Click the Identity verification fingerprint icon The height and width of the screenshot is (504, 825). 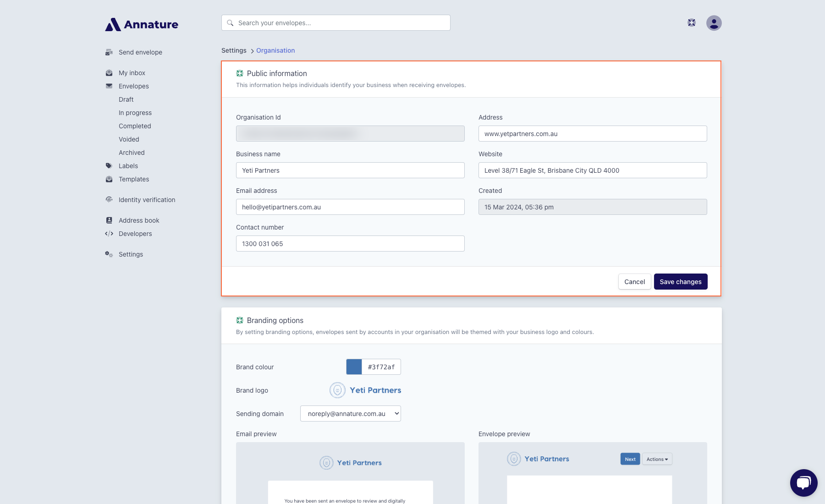coord(109,200)
